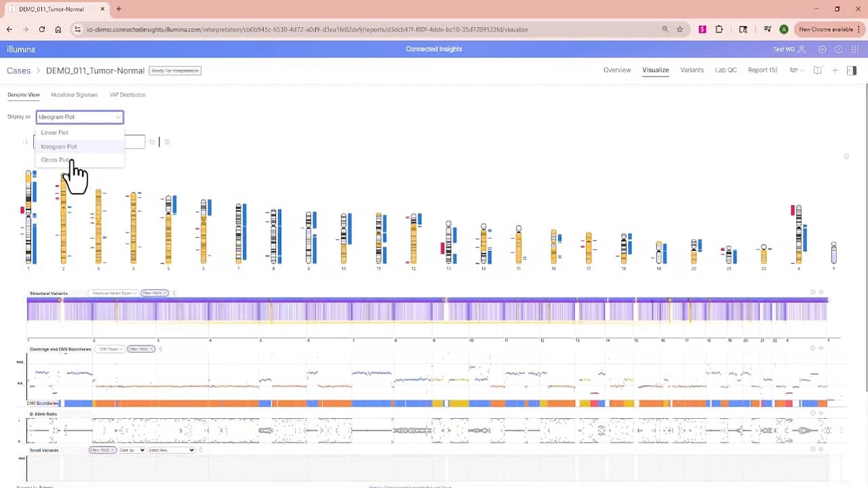Open the book knowledge base icon

(818, 70)
